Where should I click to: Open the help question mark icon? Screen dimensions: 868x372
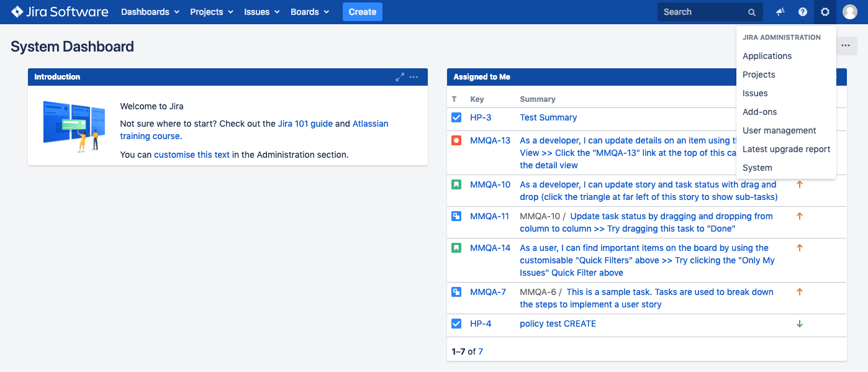point(803,12)
